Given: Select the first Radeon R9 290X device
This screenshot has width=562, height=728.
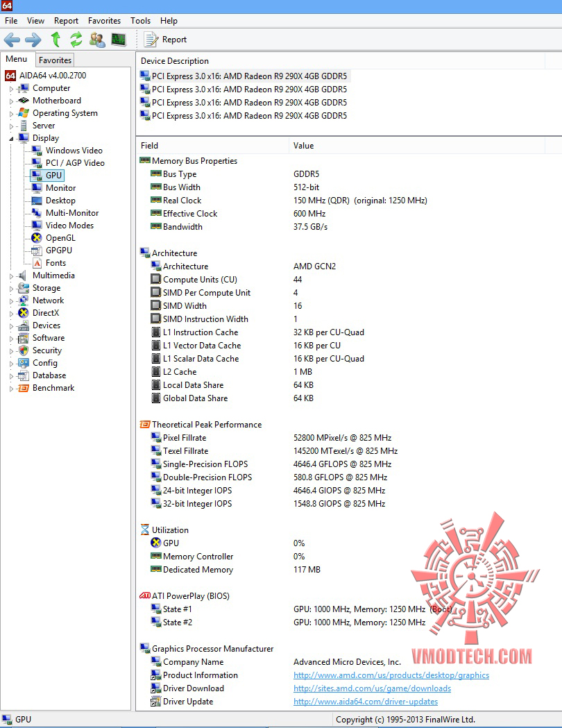Looking at the screenshot, I should [x=244, y=76].
